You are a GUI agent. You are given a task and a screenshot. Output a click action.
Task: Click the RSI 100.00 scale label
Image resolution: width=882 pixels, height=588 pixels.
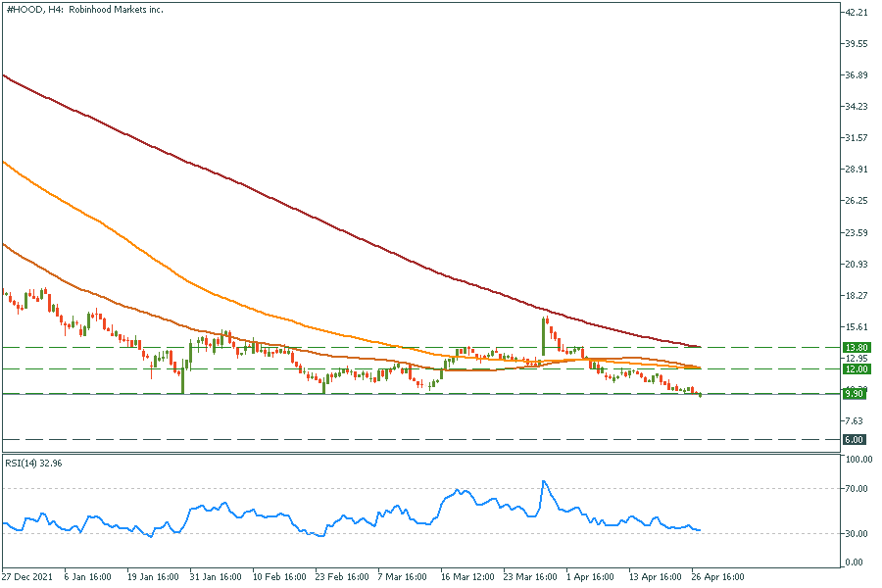[858, 459]
